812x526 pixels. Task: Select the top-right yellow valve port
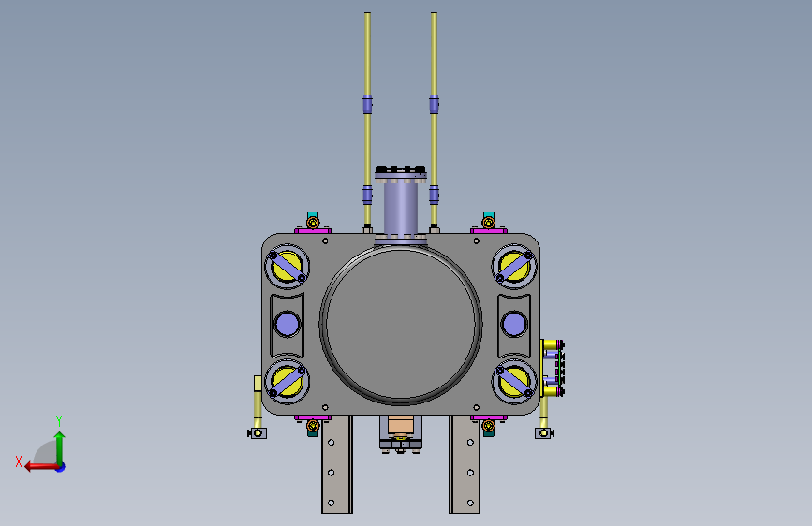pos(514,267)
